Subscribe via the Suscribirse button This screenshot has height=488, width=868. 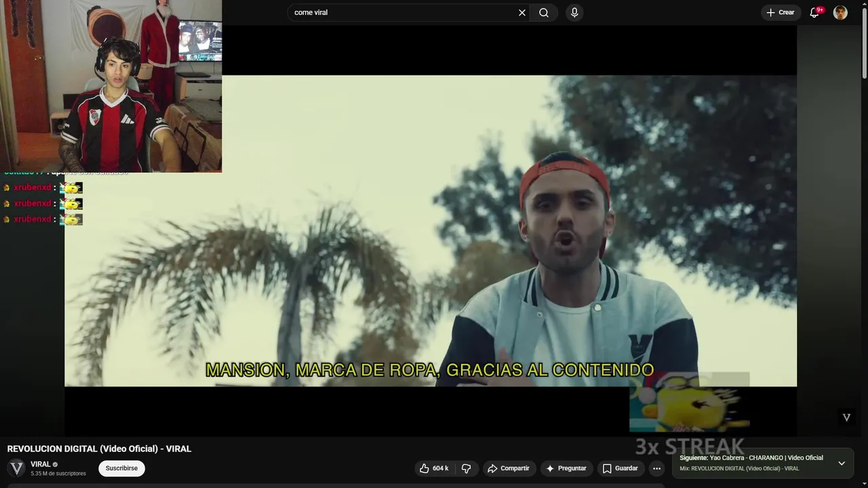point(121,468)
